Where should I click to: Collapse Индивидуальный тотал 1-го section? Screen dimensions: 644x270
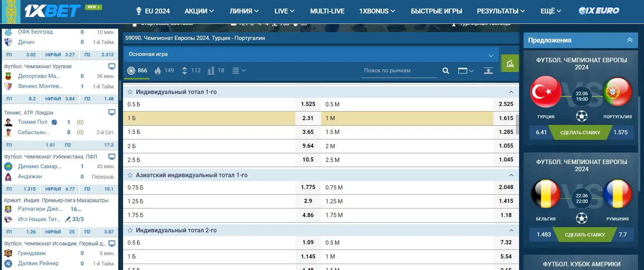click(511, 92)
